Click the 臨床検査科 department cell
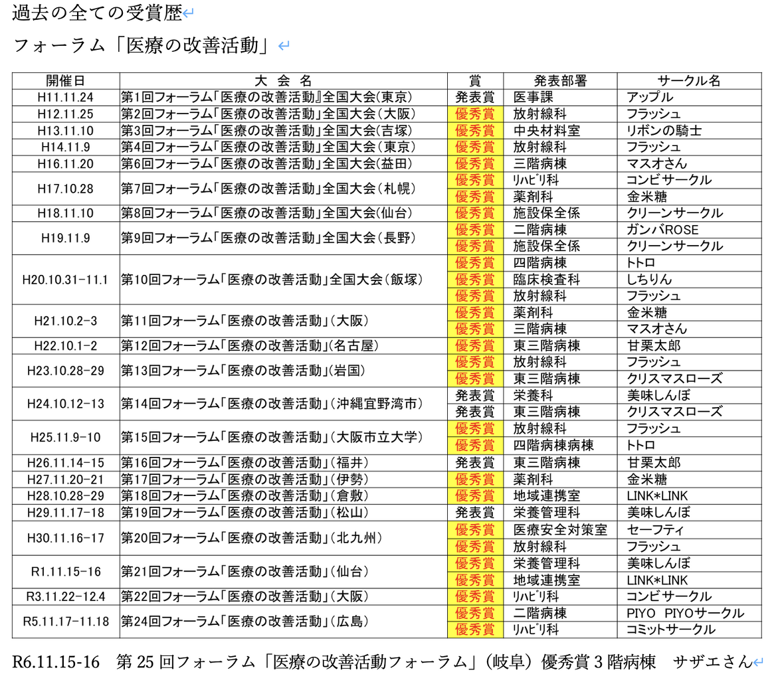Image resolution: width=784 pixels, height=682 pixels. click(546, 280)
